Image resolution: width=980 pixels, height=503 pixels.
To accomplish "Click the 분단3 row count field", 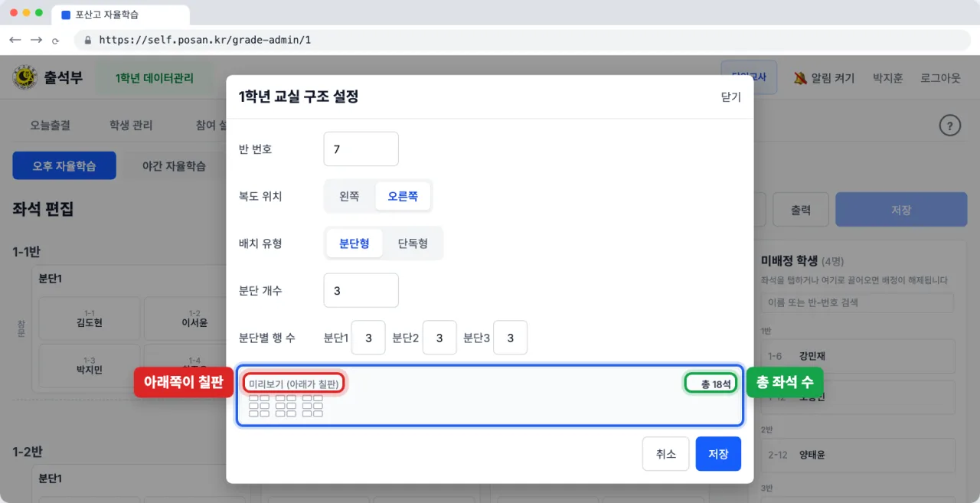I will [510, 338].
